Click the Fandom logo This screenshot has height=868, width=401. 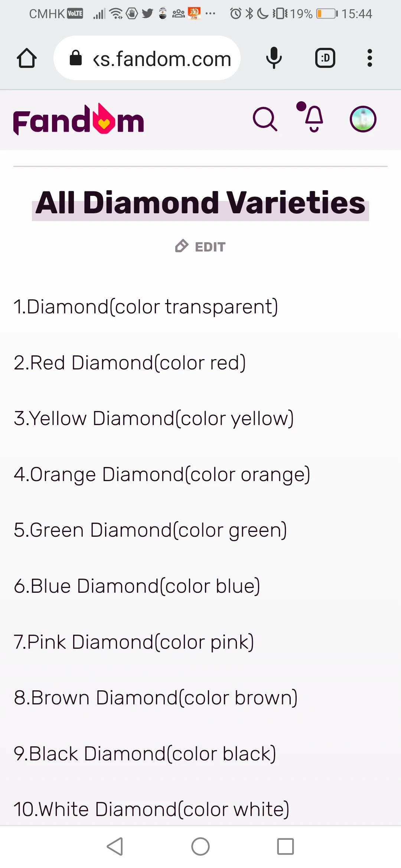point(78,119)
